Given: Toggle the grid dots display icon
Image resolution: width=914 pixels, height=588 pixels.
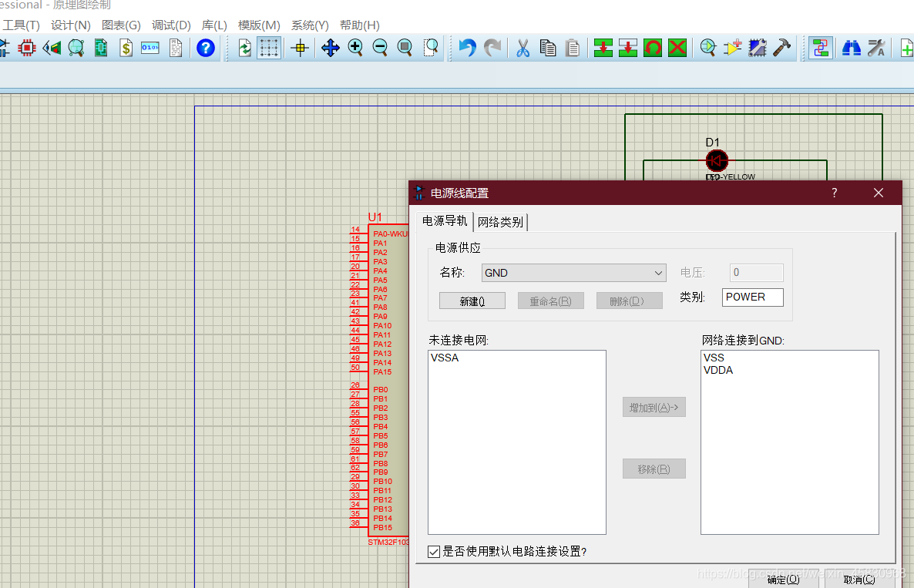Looking at the screenshot, I should point(269,48).
